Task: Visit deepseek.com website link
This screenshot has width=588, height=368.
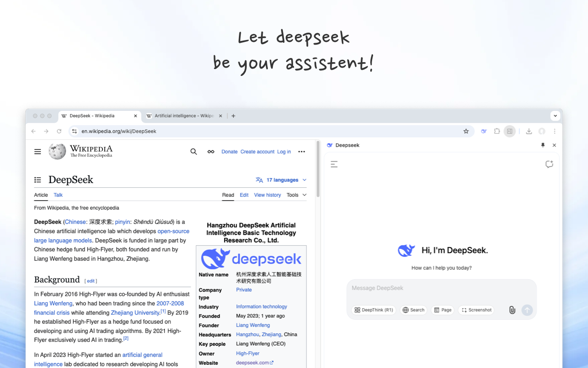Action: (x=254, y=363)
